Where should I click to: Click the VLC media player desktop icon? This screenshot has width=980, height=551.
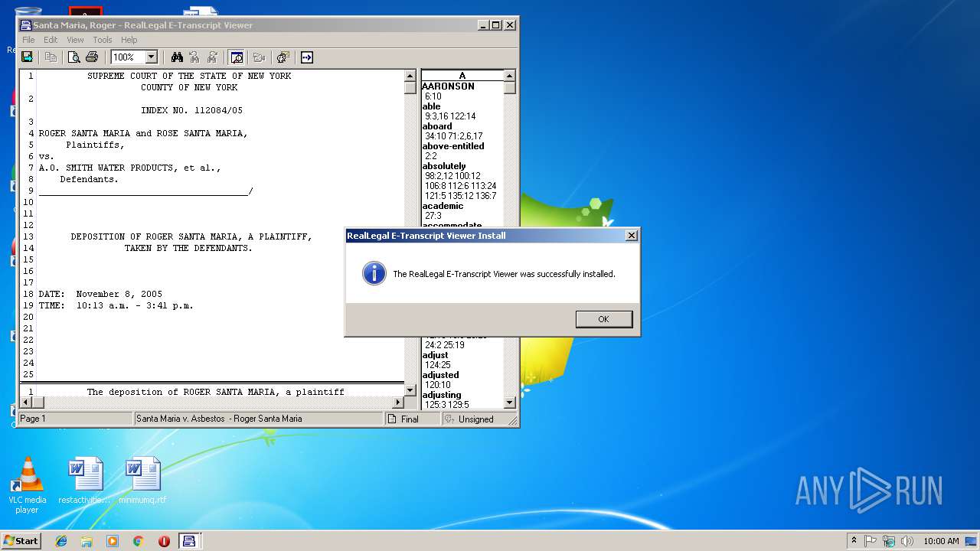click(28, 485)
